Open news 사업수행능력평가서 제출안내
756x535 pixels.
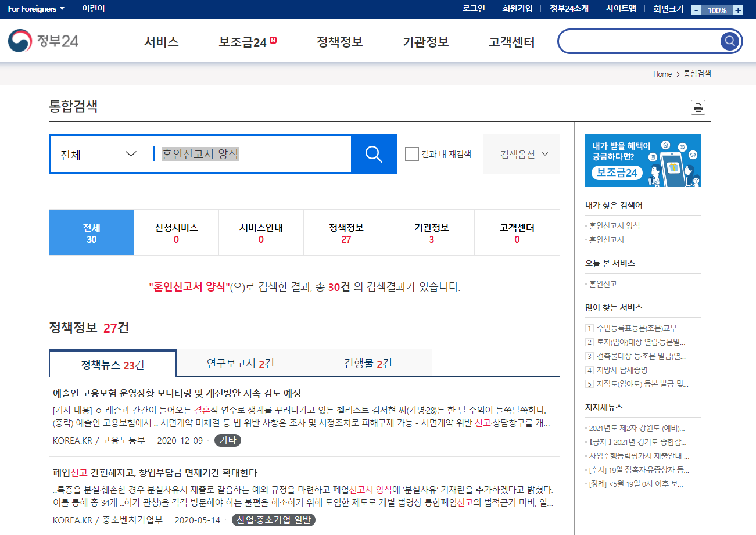point(639,456)
